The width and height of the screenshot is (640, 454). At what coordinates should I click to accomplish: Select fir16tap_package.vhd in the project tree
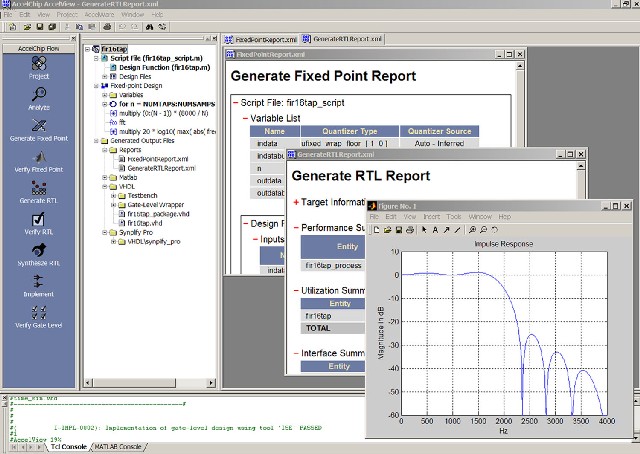pos(158,214)
